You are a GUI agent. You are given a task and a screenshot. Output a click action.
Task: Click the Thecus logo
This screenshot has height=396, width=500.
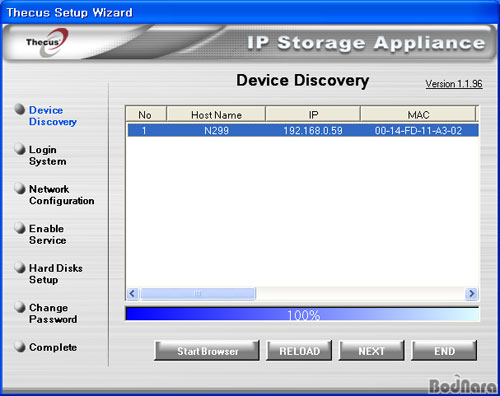point(47,42)
